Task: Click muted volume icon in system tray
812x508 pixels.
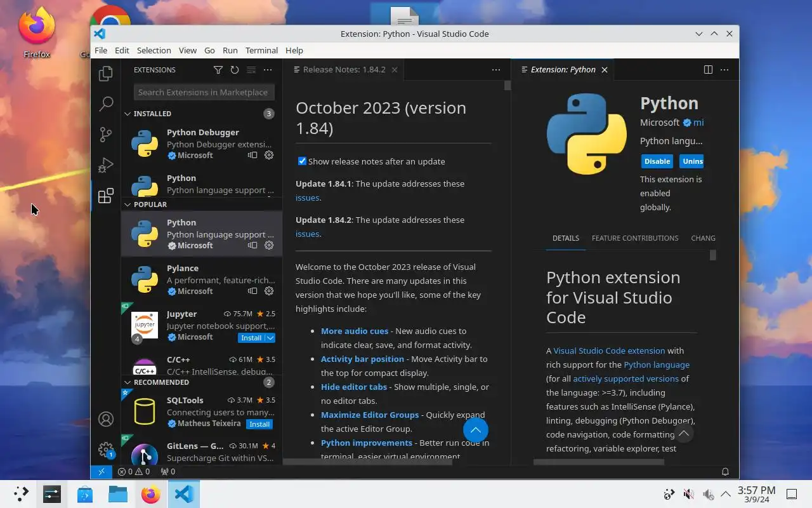Action: [688, 494]
